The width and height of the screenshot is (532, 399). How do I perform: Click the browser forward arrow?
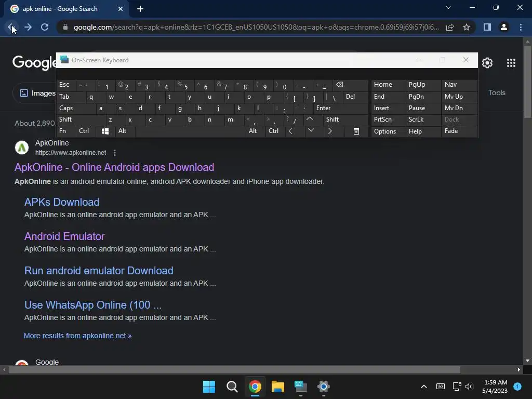pos(28,27)
